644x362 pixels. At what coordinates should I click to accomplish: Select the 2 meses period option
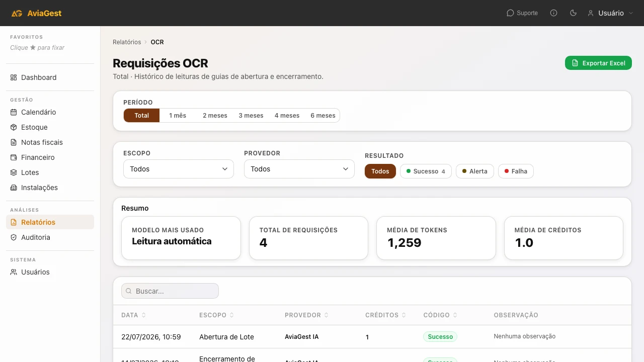point(215,116)
